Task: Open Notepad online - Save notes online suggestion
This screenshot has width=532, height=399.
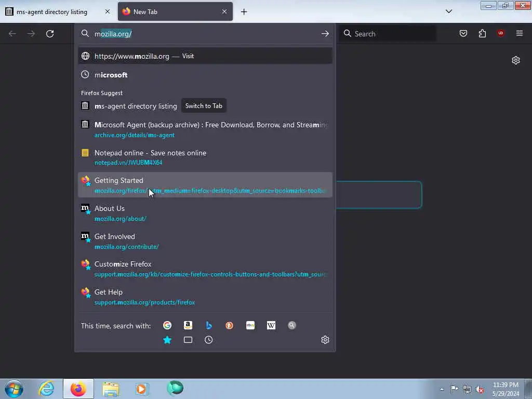Action: [x=205, y=157]
